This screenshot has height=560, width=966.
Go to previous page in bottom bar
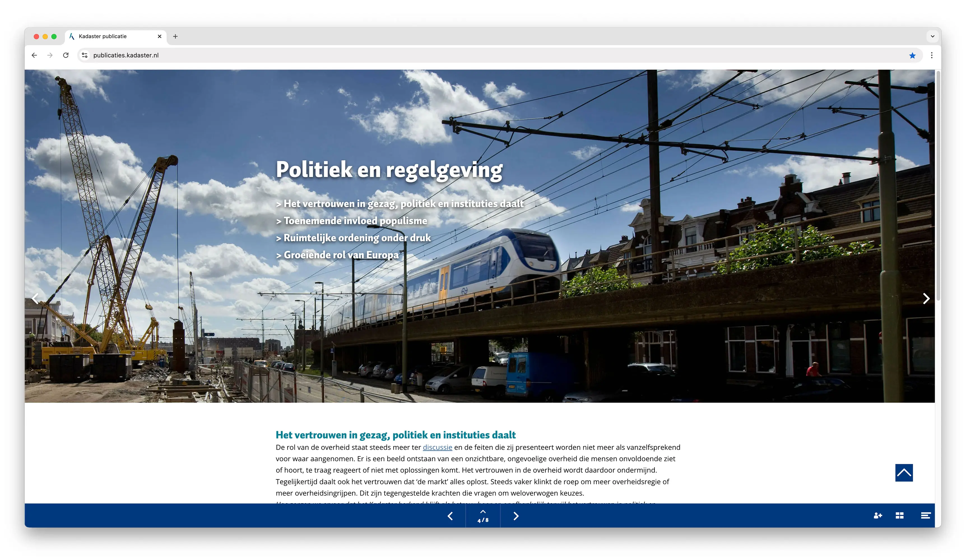tap(450, 516)
